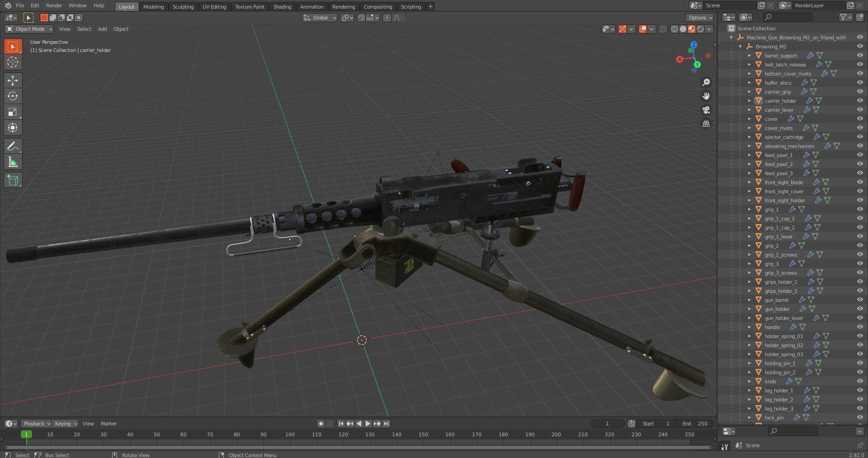
Task: Open Keying dropdown in timeline
Action: [x=65, y=424]
